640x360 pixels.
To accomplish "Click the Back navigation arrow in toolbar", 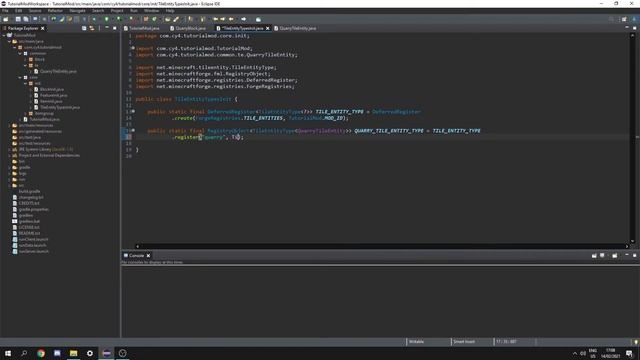I will [231, 19].
